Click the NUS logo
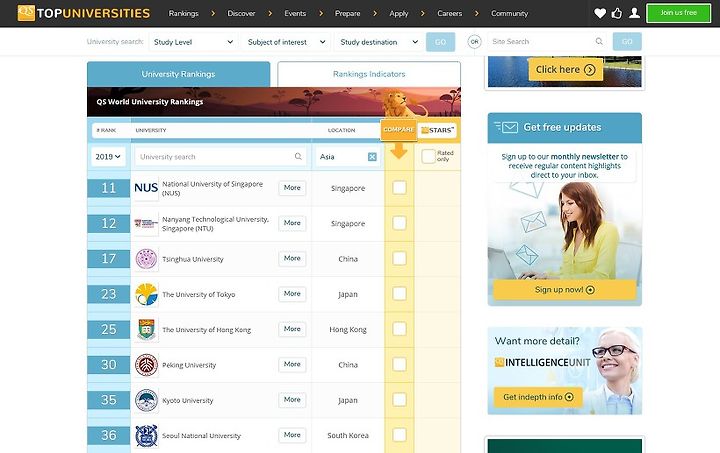 (146, 188)
